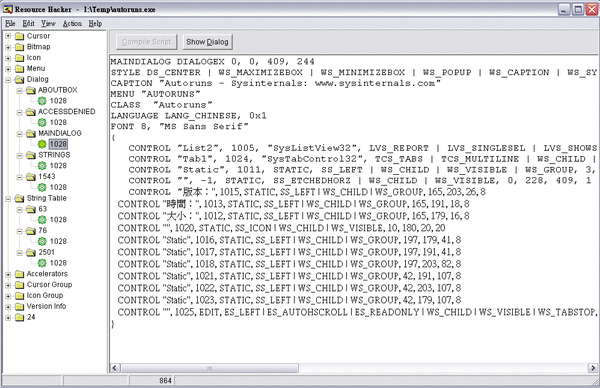Image resolution: width=600 pixels, height=388 pixels.
Task: Click gear icon under STRINGS
Action: point(42,166)
